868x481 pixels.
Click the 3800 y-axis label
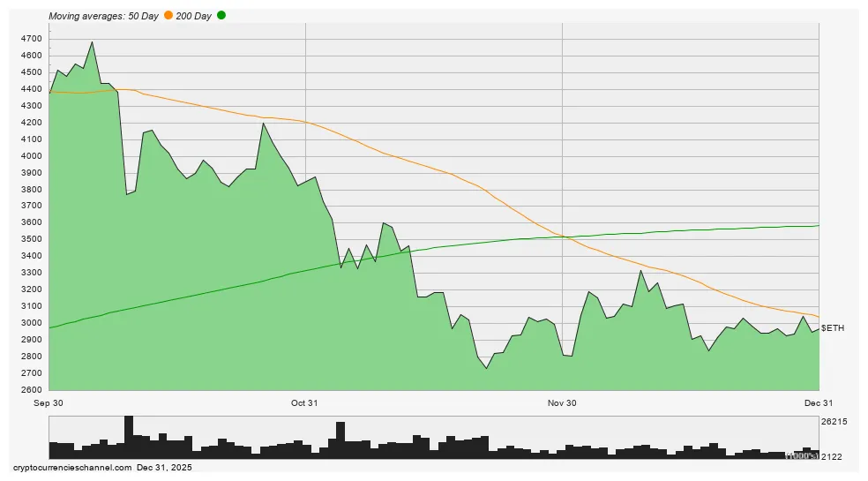point(31,189)
